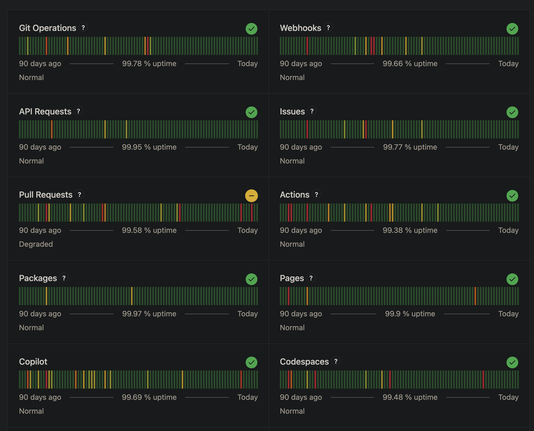Click the green checkmark for Webhooks

[x=512, y=29]
